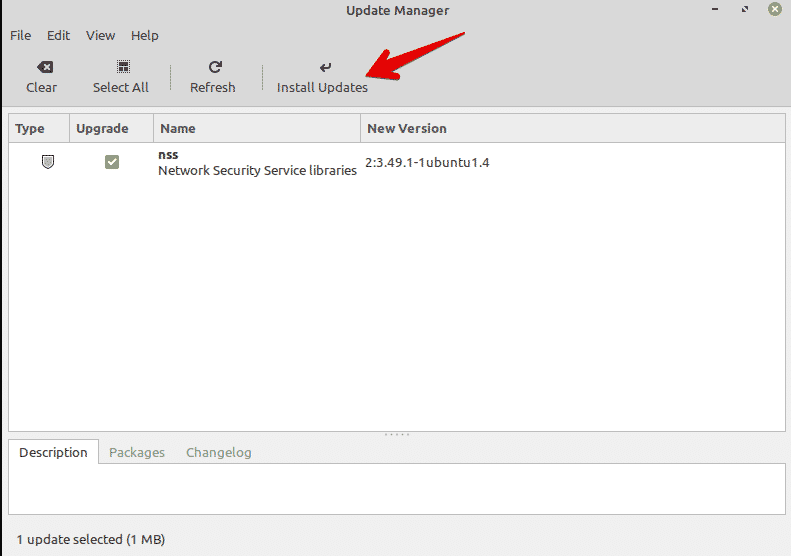This screenshot has height=556, width=791.
Task: Switch to the Description tab
Action: coord(53,452)
